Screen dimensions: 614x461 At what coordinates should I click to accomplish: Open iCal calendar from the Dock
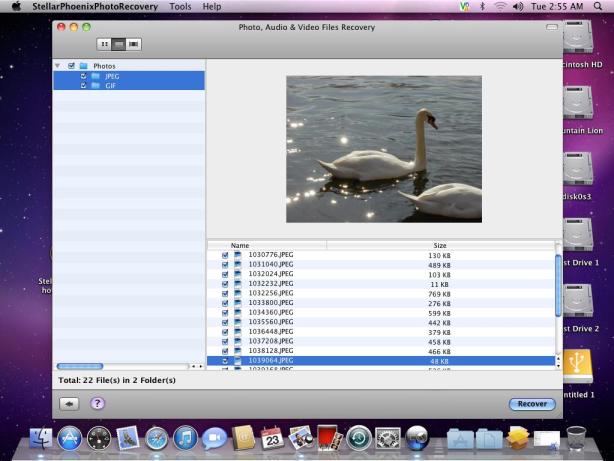point(272,438)
